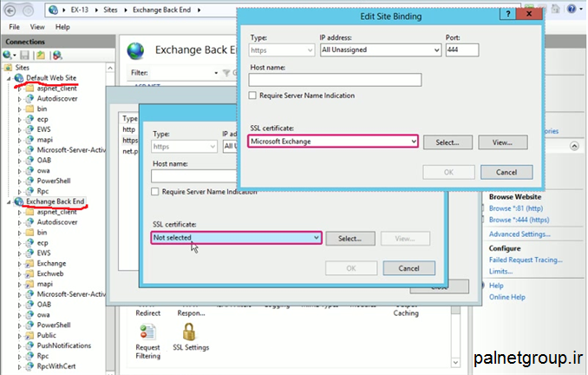The image size is (588, 375).
Task: Open Online Help link
Action: 507,297
